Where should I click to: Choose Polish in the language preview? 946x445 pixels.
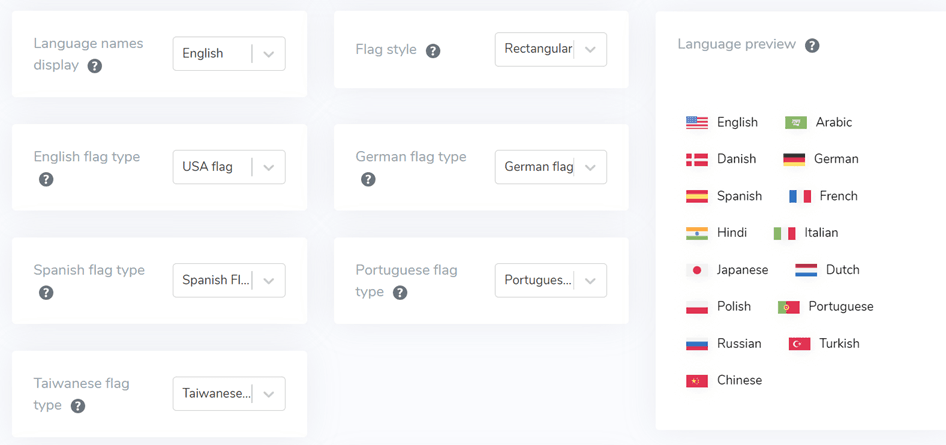[x=734, y=307]
